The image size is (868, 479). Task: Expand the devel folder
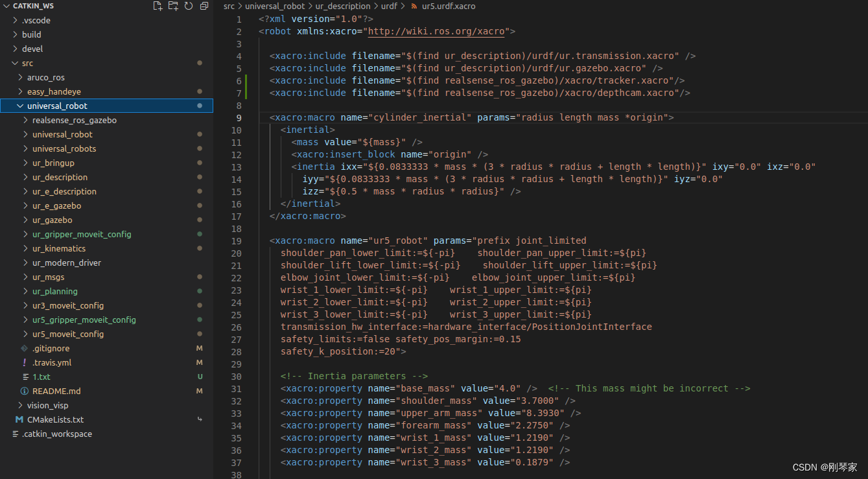click(16, 49)
